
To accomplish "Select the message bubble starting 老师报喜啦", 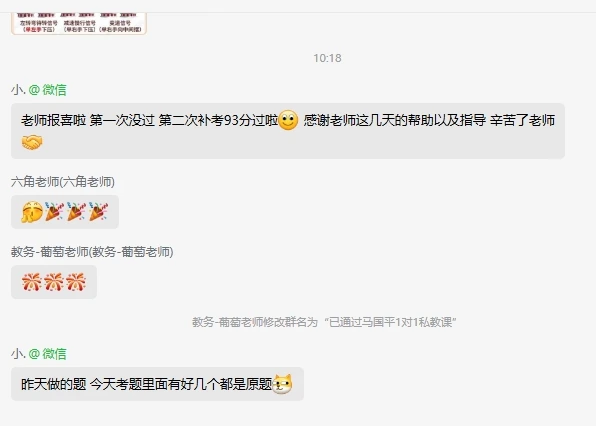I will (x=288, y=131).
